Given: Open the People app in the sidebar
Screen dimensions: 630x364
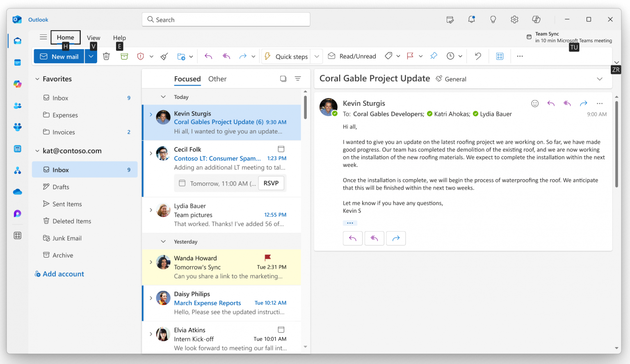Looking at the screenshot, I should click(x=17, y=105).
